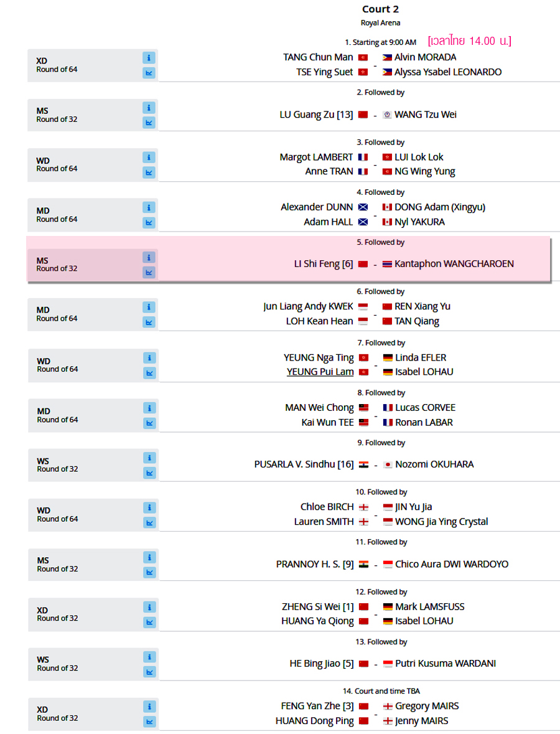Open info icon for LI Shi Feng match
Screen dimensions: 560x734
(149, 258)
